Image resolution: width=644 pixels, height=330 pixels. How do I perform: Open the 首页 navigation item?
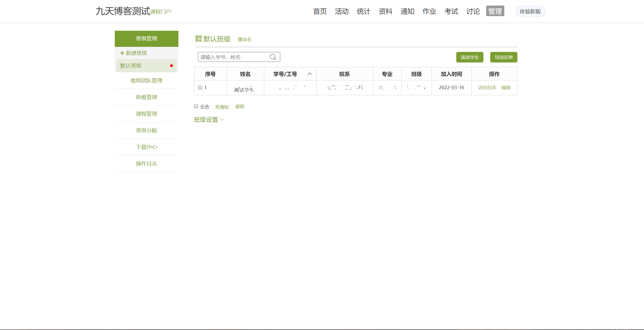coord(320,11)
